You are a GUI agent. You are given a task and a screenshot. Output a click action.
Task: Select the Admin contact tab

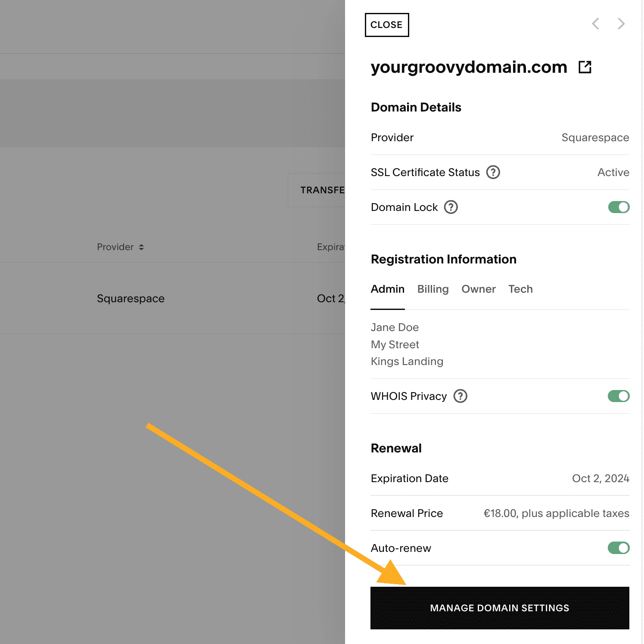[387, 289]
